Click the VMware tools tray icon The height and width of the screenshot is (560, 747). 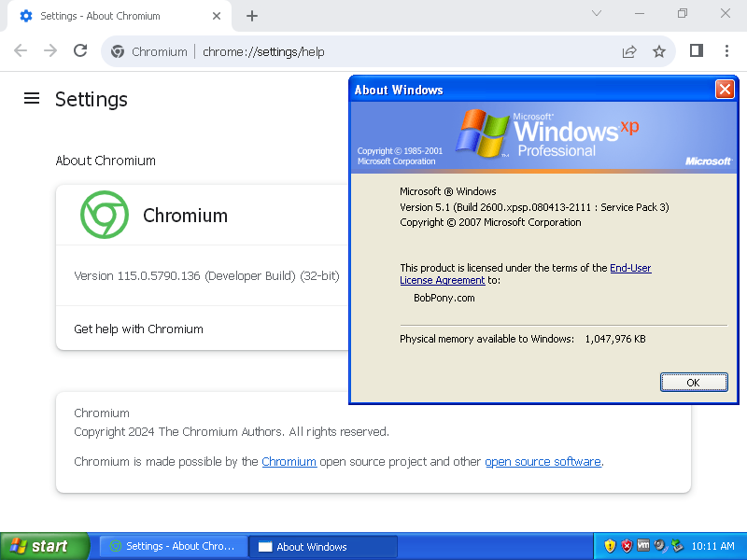coord(643,546)
